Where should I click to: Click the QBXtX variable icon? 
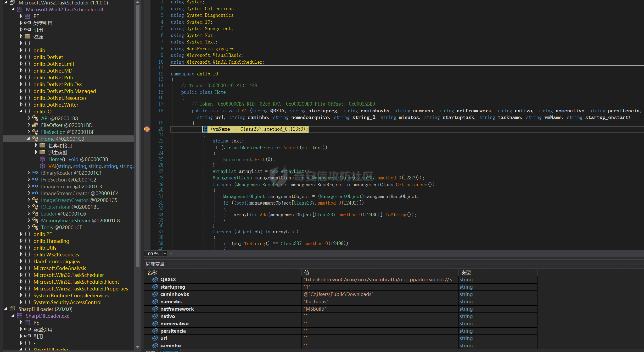tap(155, 279)
